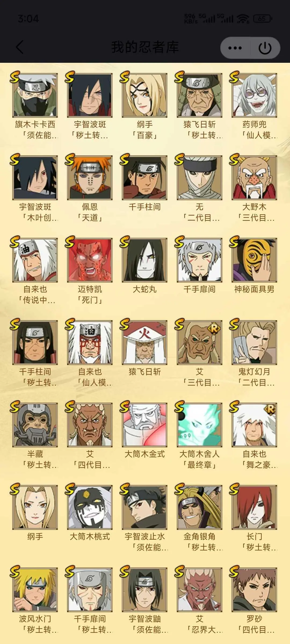Choose the 波风水门 秽土转生 portrait
Screen dimensions: 290x644
(x=35, y=590)
